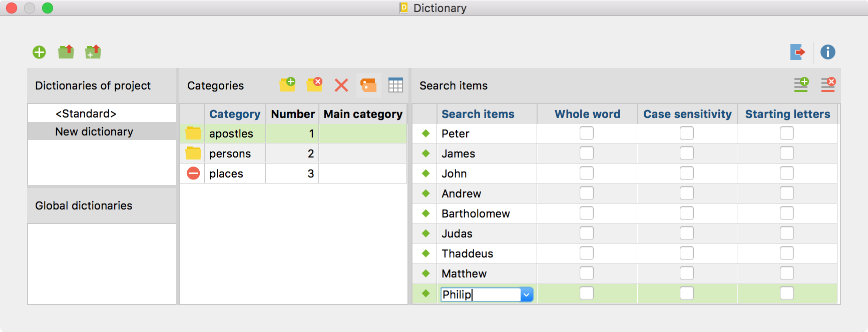The width and height of the screenshot is (868, 332).
Task: Click the Whole word column header
Action: [x=587, y=114]
